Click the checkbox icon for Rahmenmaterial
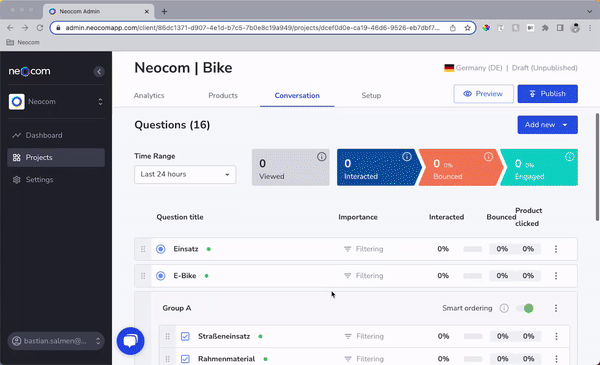The height and width of the screenshot is (365, 600). [x=185, y=359]
